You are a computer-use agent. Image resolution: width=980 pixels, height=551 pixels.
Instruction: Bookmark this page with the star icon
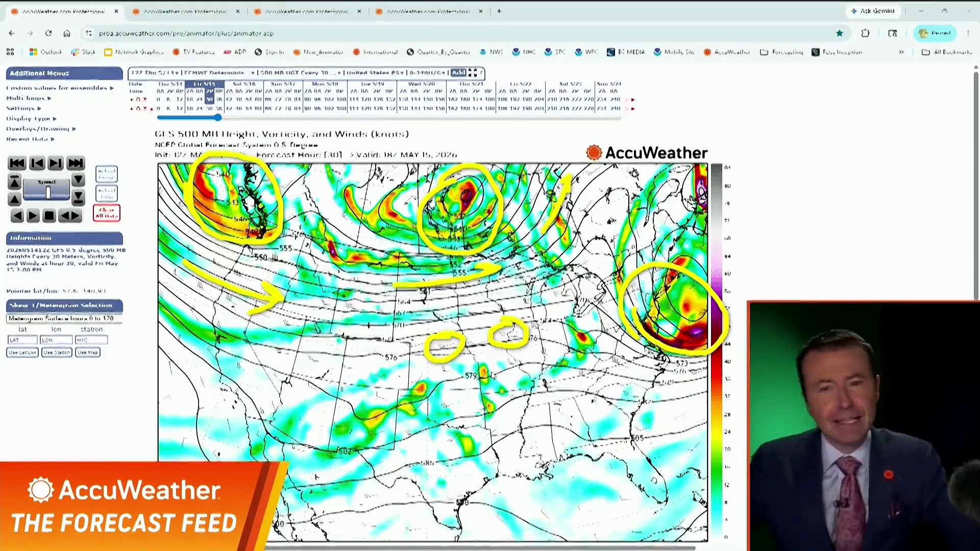pyautogui.click(x=840, y=33)
